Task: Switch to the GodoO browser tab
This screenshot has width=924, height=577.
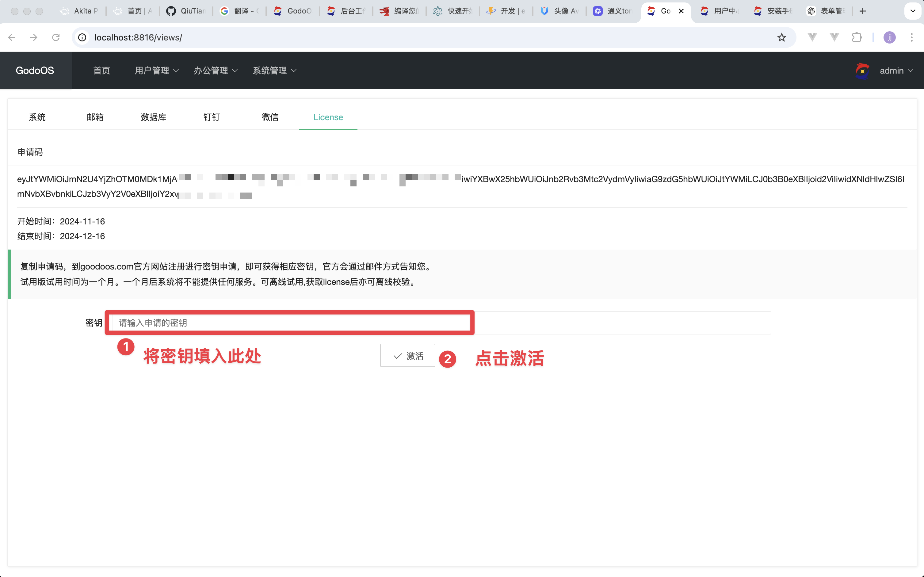Action: pos(293,11)
